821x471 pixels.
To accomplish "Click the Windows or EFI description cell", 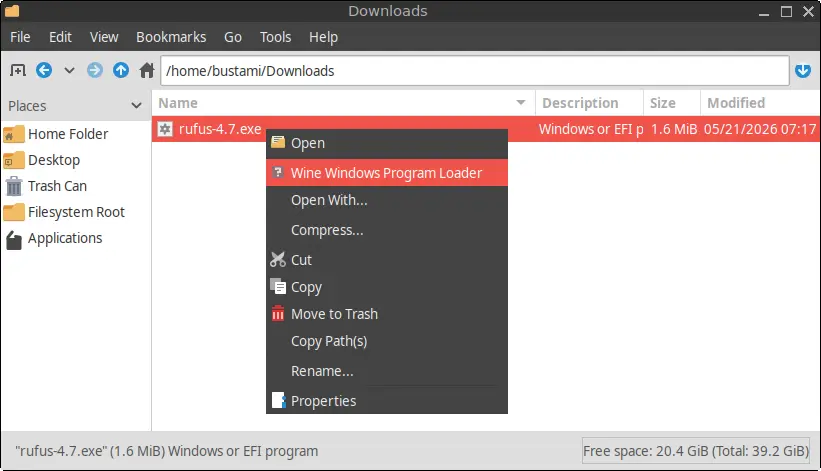I will (591, 129).
